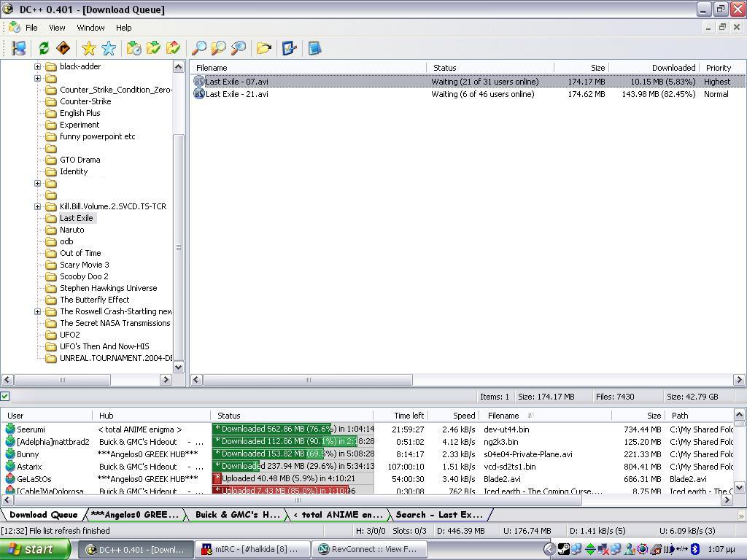This screenshot has width=747, height=560.
Task: Click Astarix's download progress bar
Action: coord(293,466)
